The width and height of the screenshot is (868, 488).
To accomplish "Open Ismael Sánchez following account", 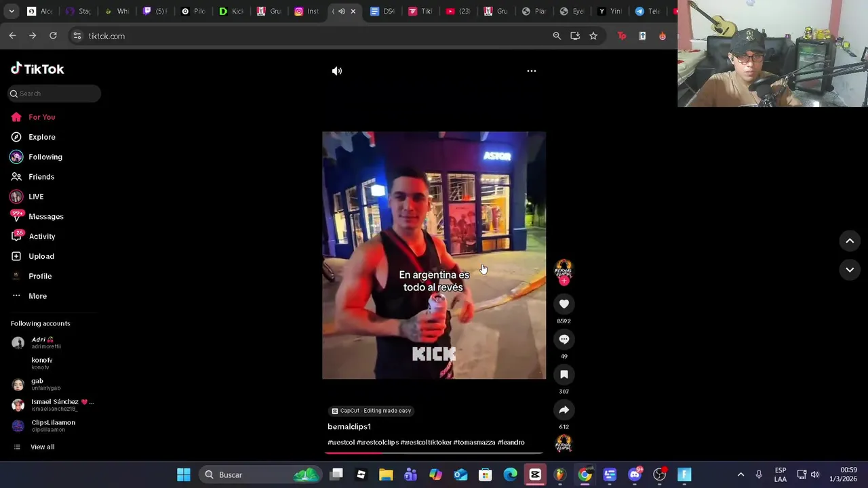I will (x=53, y=405).
